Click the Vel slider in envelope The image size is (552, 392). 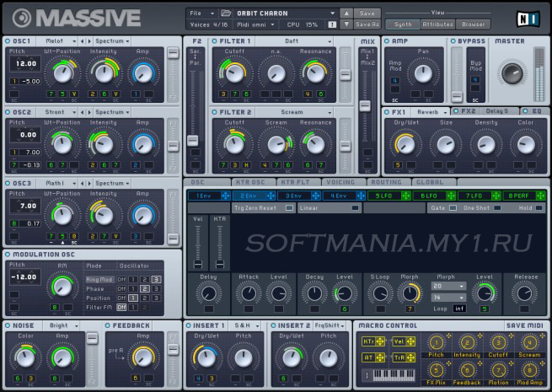click(x=198, y=264)
